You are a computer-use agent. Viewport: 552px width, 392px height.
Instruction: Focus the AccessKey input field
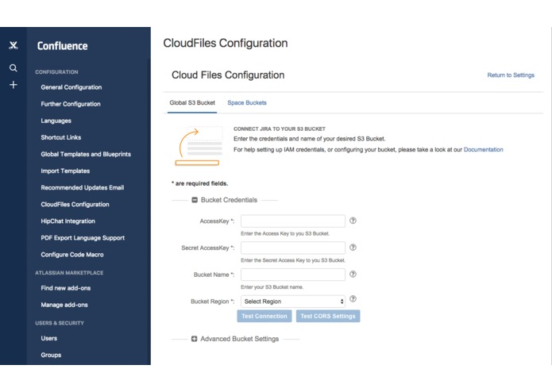[293, 221]
